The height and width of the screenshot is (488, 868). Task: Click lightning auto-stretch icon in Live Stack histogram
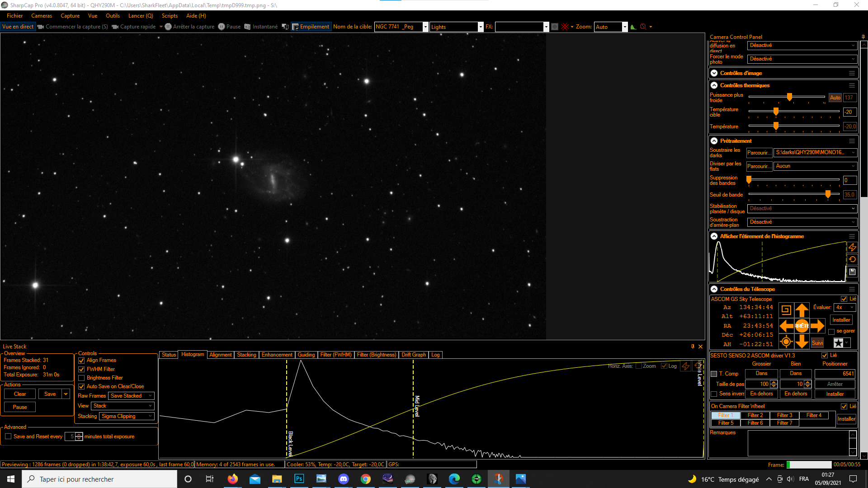686,366
